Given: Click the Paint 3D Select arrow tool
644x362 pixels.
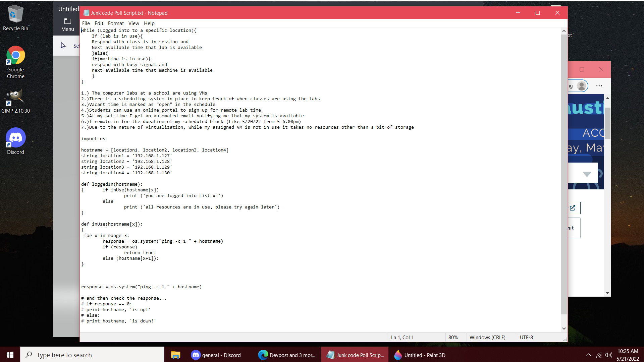Looking at the screenshot, I should [63, 46].
